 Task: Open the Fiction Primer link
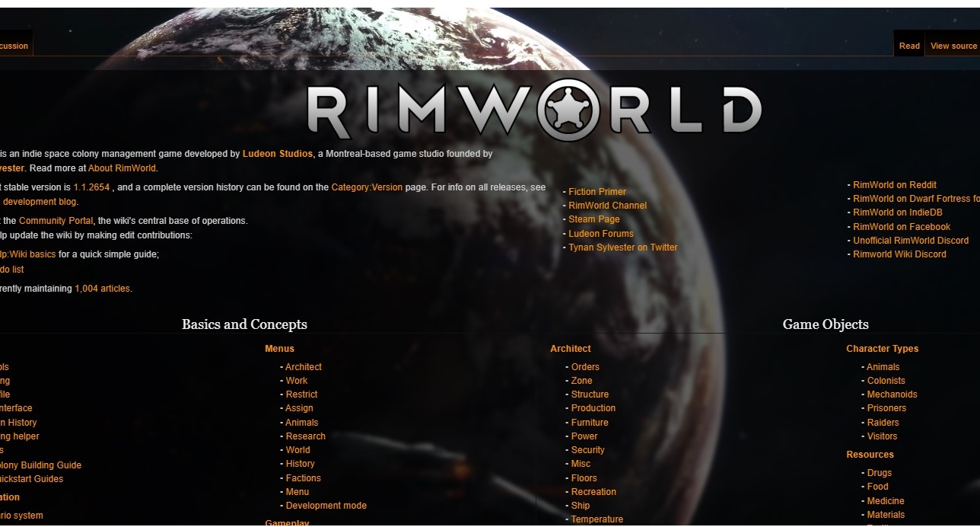pos(597,192)
